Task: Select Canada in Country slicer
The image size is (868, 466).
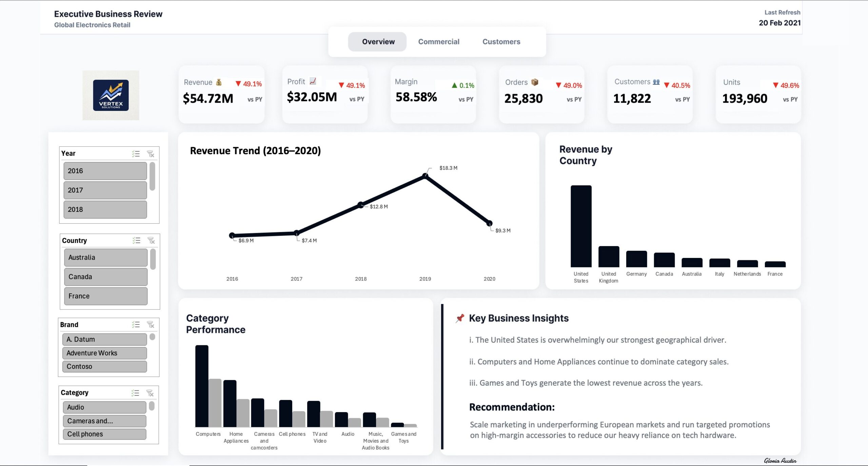Action: point(106,277)
